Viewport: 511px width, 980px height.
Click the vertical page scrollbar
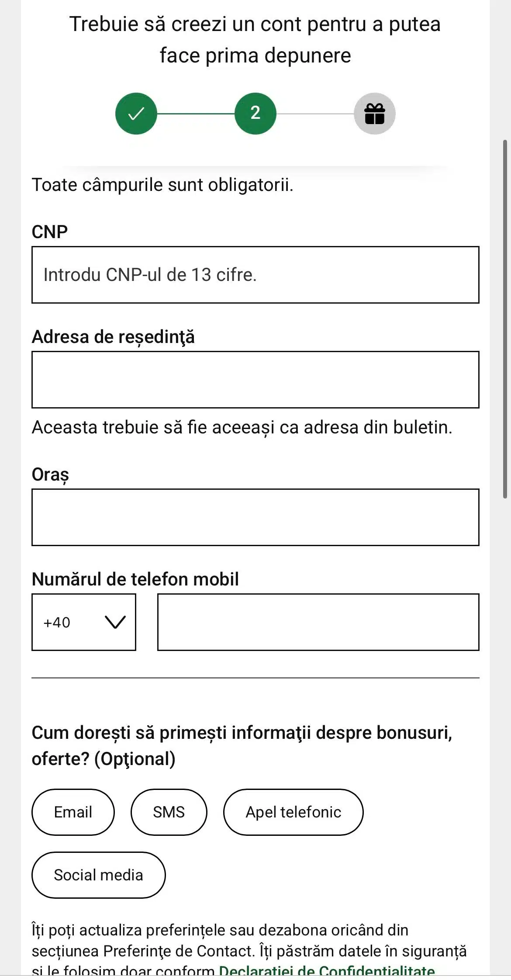click(505, 319)
